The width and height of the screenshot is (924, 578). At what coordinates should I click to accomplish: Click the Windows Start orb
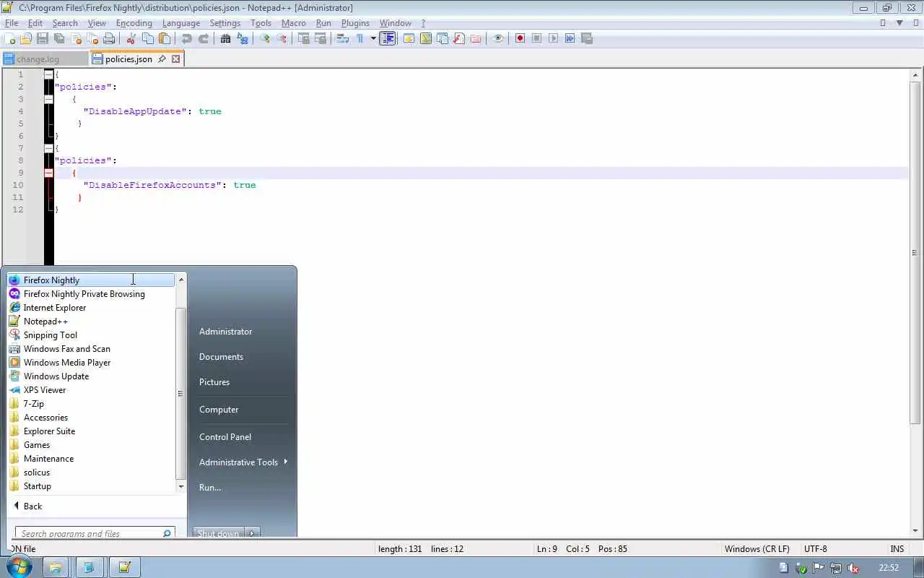19,567
